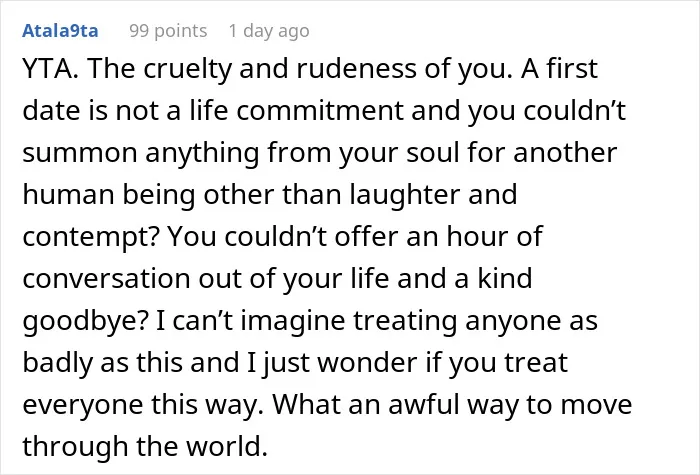Click the word conversation in the comment
Image resolution: width=700 pixels, height=475 pixels.
point(106,279)
